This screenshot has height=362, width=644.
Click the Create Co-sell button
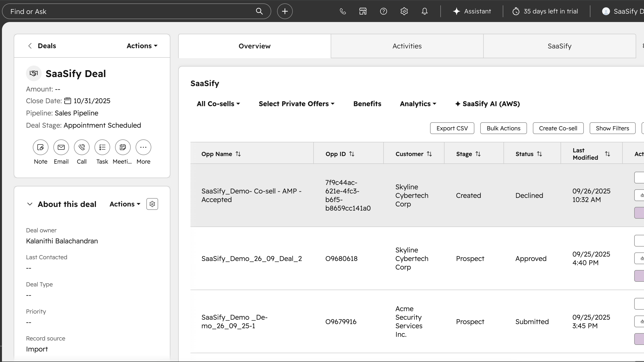(558, 128)
